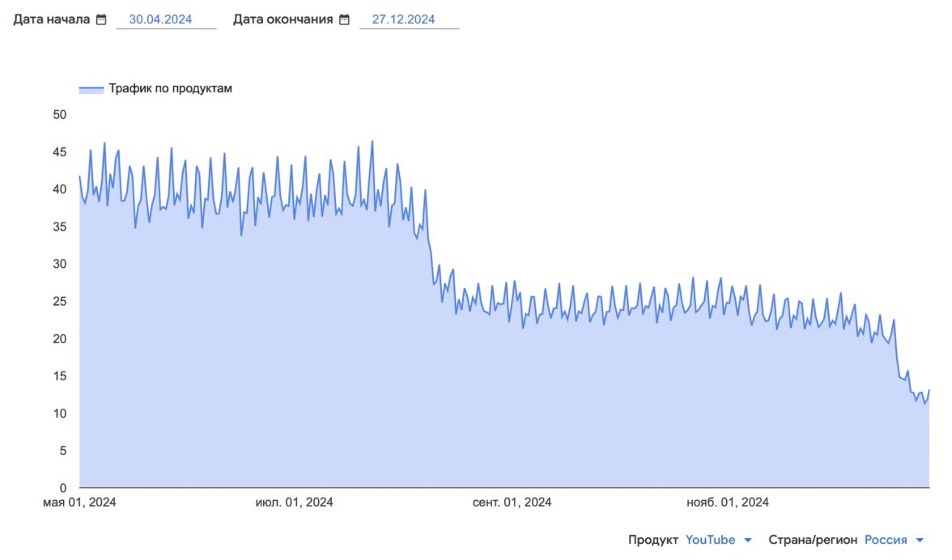Click x-axis label мая 01, 2024
The height and width of the screenshot is (560, 952).
click(x=79, y=503)
